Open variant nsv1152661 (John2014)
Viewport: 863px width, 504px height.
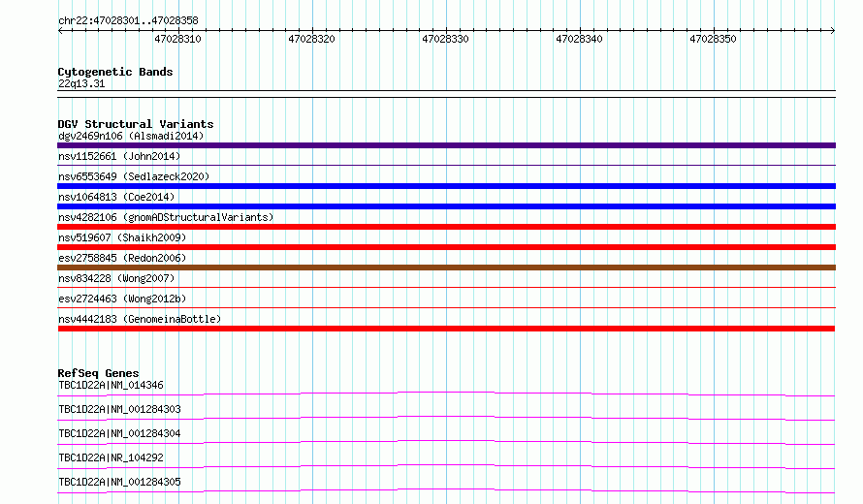(x=119, y=156)
